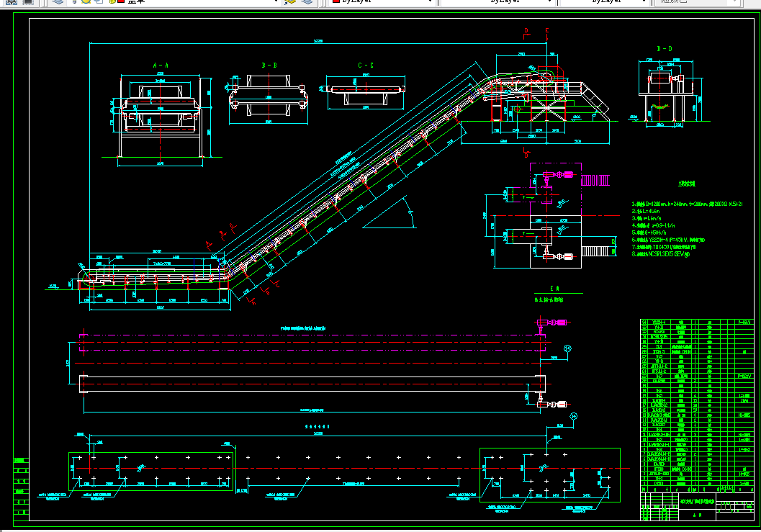Select the A-A cross-section frame drawing
The height and width of the screenshot is (532, 761).
tap(161, 119)
